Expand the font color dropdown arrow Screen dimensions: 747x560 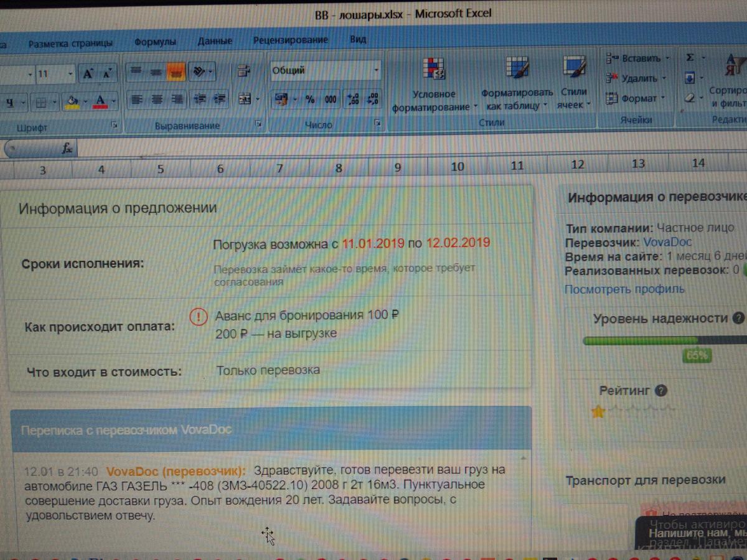[x=114, y=101]
